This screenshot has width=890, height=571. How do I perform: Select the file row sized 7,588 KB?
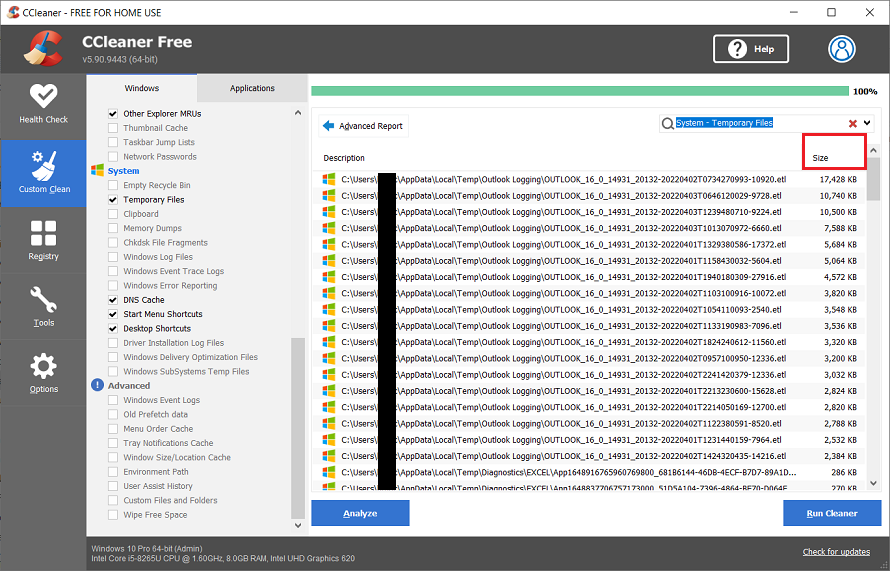pos(589,228)
